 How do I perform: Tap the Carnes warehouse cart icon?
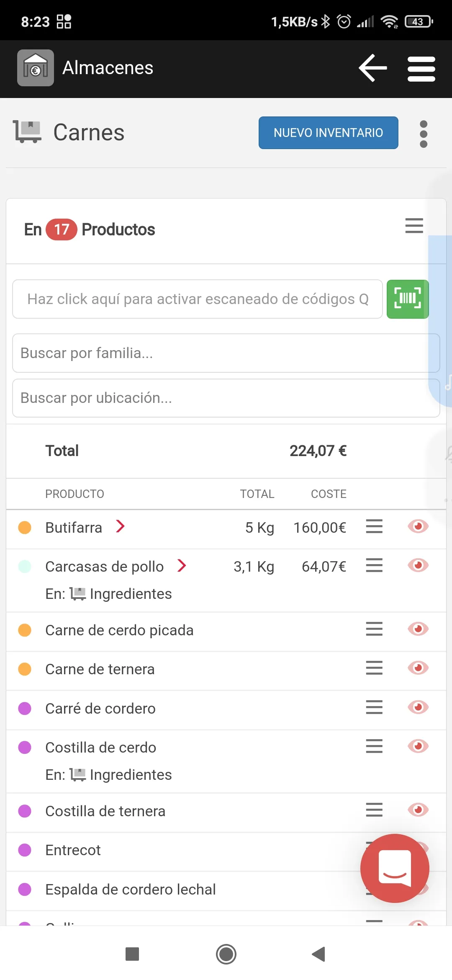(27, 132)
